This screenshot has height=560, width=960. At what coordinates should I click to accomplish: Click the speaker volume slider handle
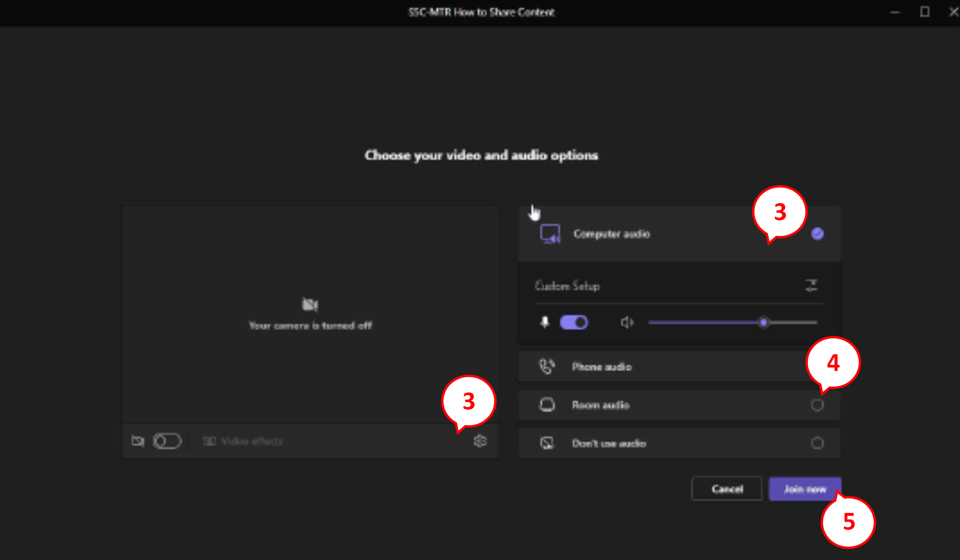point(763,322)
